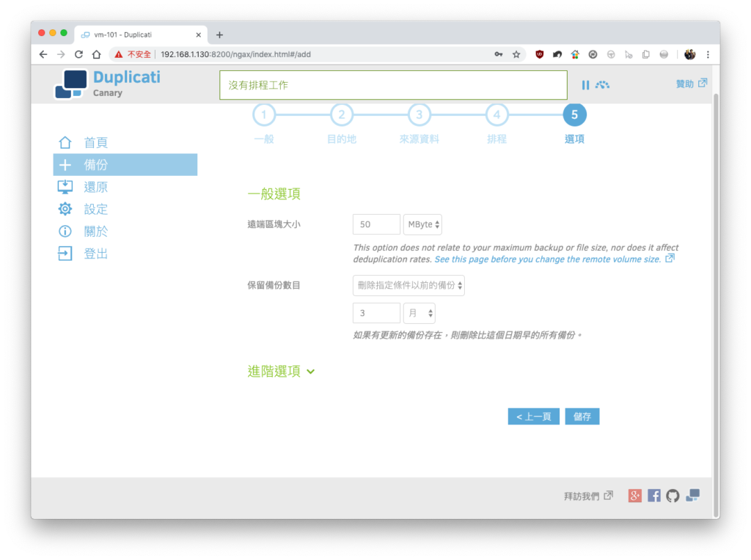Click the Duplicati logo icon
The width and height of the screenshot is (751, 560).
pyautogui.click(x=71, y=84)
